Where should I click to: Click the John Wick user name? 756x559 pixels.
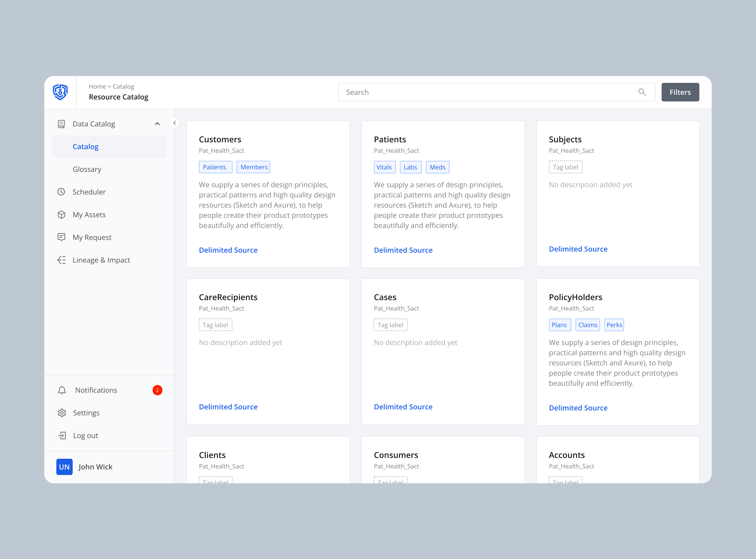[x=95, y=467]
